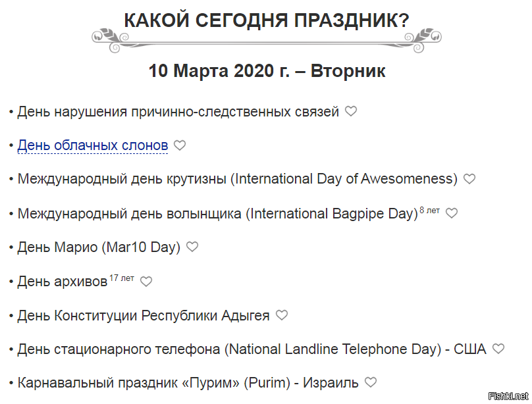Click heart next to День облачных слонов
Viewport: 532px width, 404px height.
point(180,145)
